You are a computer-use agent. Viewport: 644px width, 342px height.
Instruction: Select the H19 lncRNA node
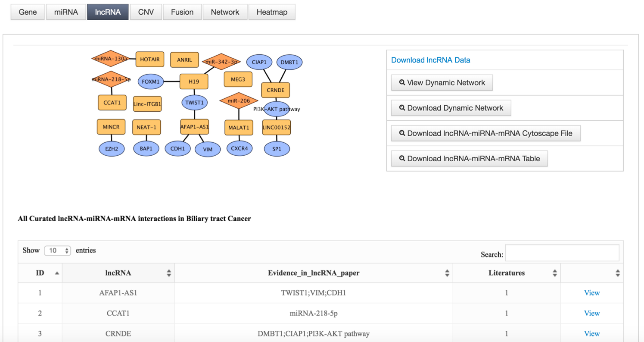(x=194, y=81)
